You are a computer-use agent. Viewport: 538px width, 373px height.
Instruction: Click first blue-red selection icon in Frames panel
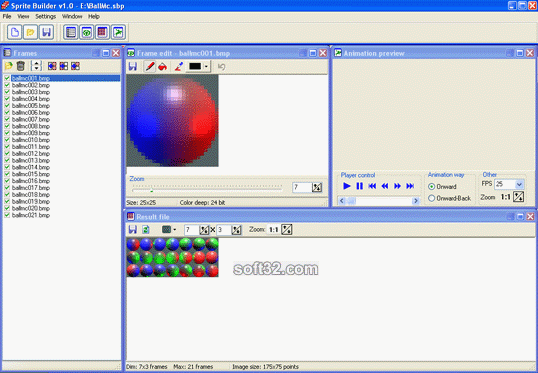tap(52, 66)
